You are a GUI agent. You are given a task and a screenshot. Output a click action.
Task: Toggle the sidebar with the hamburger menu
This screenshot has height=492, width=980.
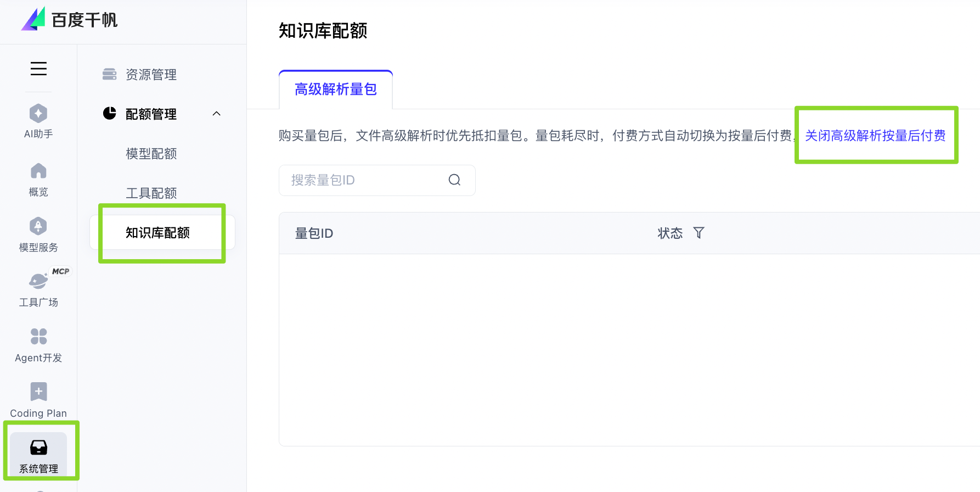(38, 68)
